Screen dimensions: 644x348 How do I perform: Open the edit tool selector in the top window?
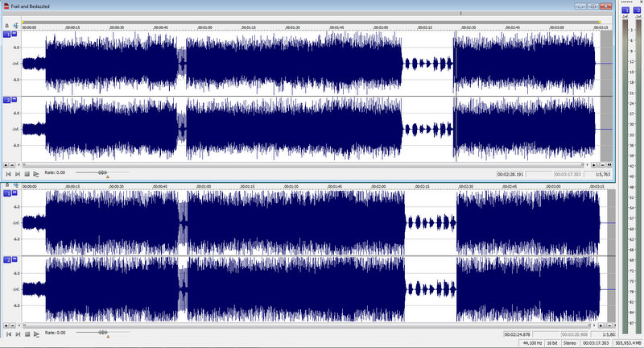(x=15, y=26)
